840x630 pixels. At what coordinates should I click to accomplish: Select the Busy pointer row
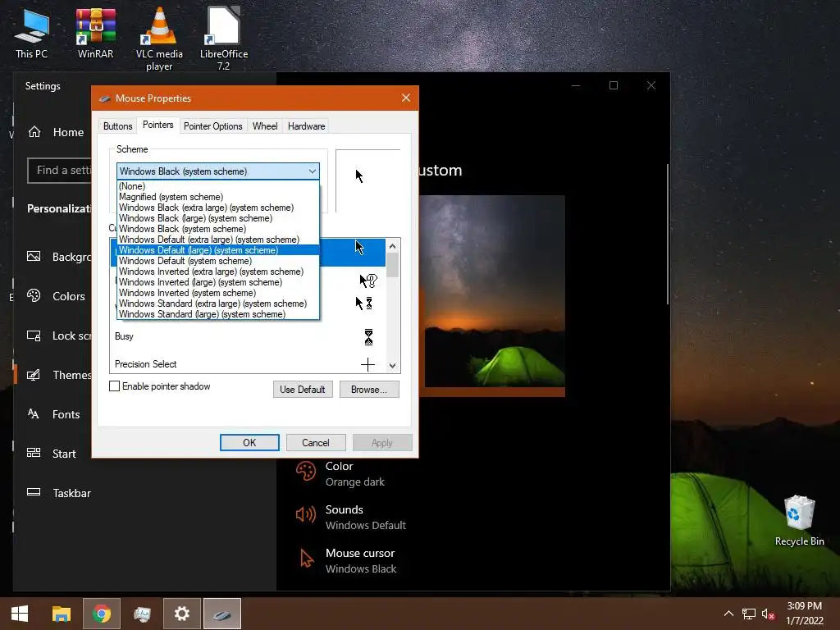[x=248, y=336]
